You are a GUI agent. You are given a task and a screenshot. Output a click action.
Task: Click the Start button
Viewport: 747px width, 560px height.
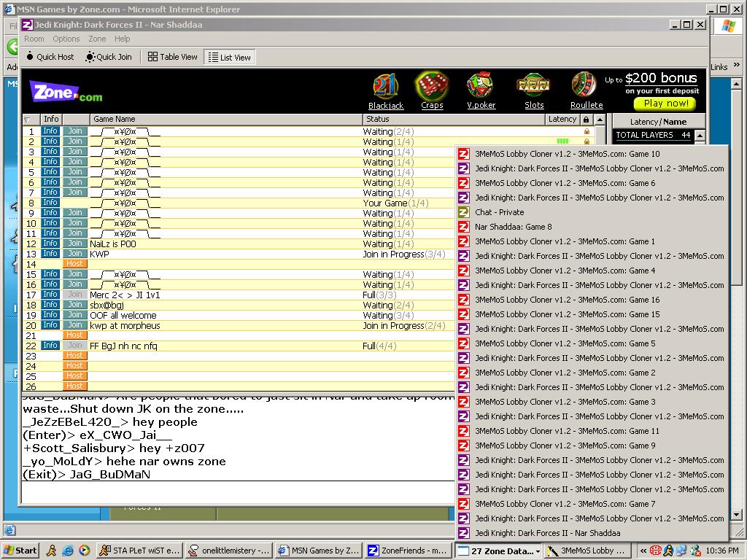click(20, 551)
